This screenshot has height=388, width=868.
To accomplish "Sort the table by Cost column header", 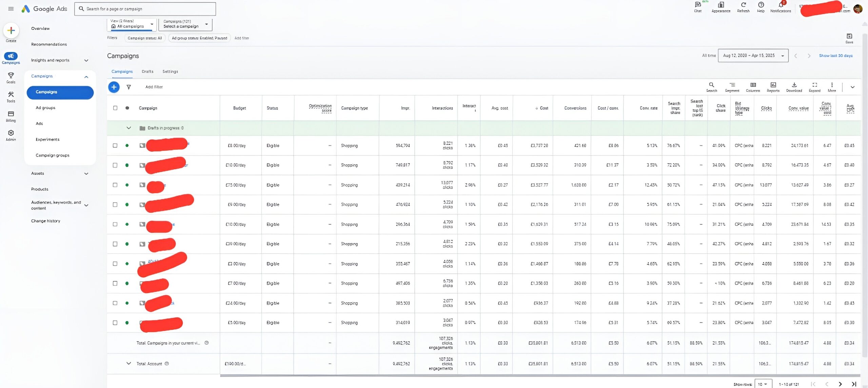I will 544,108.
